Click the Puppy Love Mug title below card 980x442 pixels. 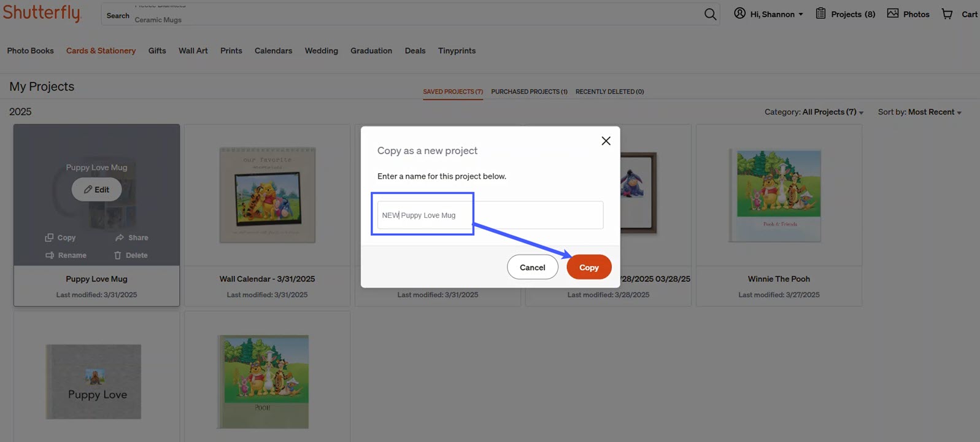click(96, 279)
